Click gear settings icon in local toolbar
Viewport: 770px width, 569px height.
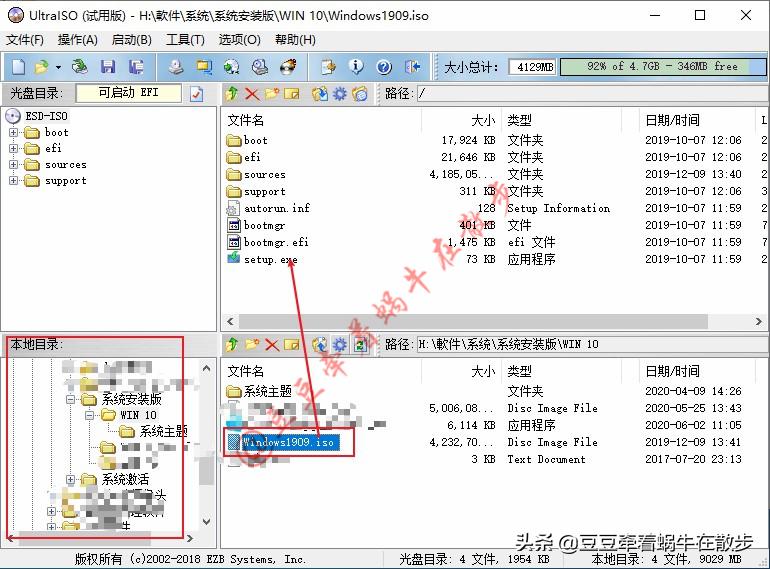pyautogui.click(x=340, y=345)
